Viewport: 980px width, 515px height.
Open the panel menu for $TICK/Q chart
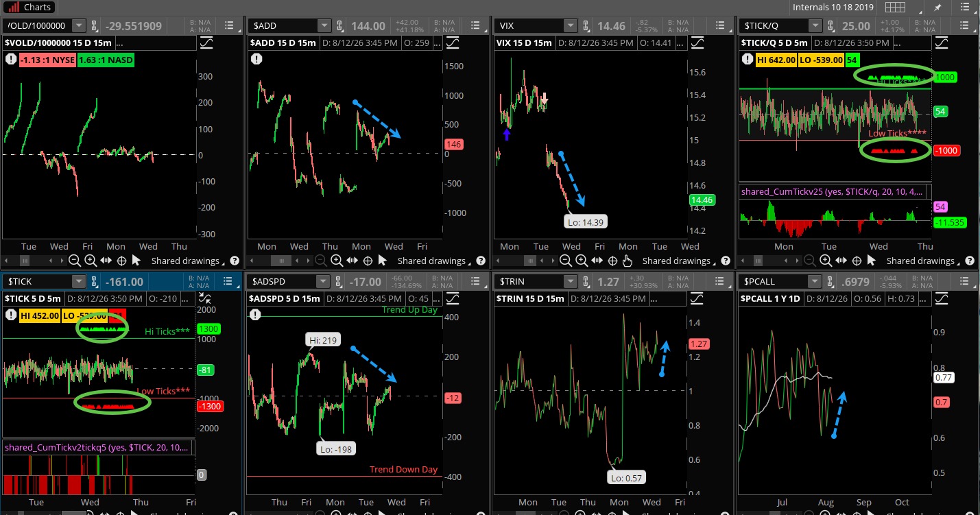(964, 25)
